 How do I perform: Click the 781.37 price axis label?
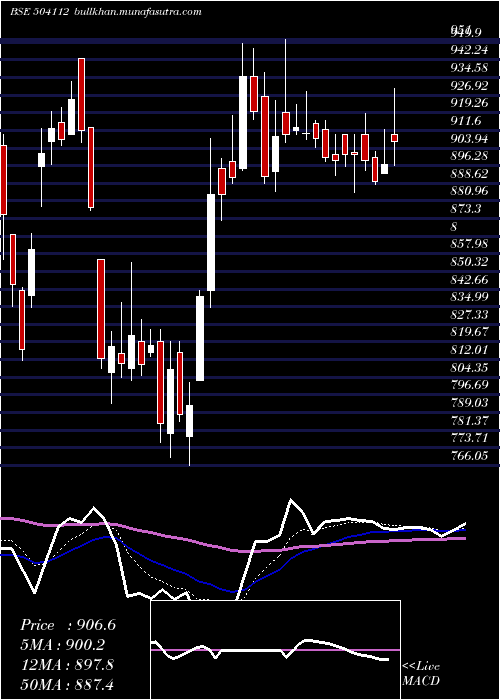pos(469,420)
